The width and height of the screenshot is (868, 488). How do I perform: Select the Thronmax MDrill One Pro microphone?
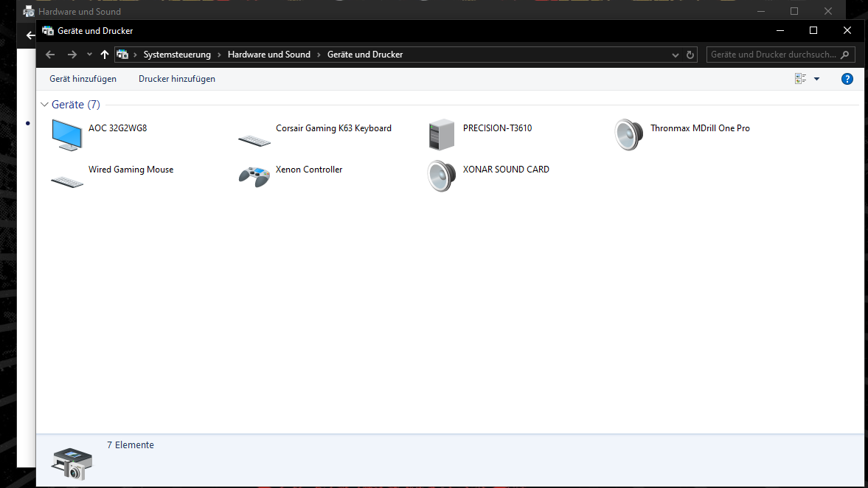tap(698, 128)
